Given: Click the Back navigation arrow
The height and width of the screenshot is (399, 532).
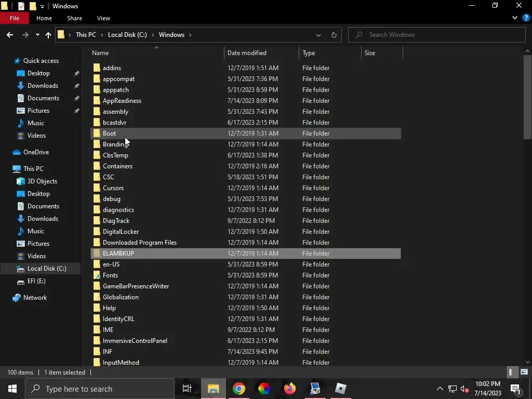Looking at the screenshot, I should pyautogui.click(x=10, y=35).
